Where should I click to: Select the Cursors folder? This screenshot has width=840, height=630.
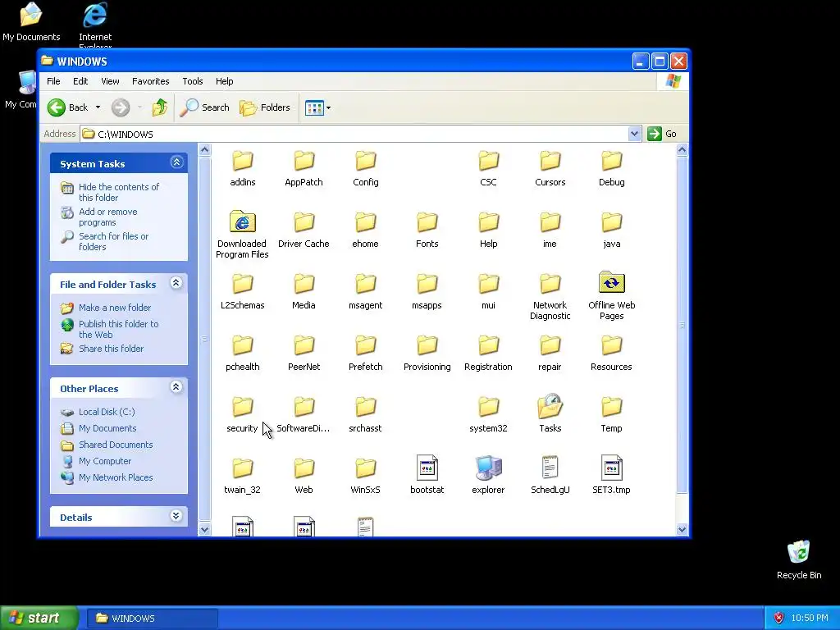point(550,168)
